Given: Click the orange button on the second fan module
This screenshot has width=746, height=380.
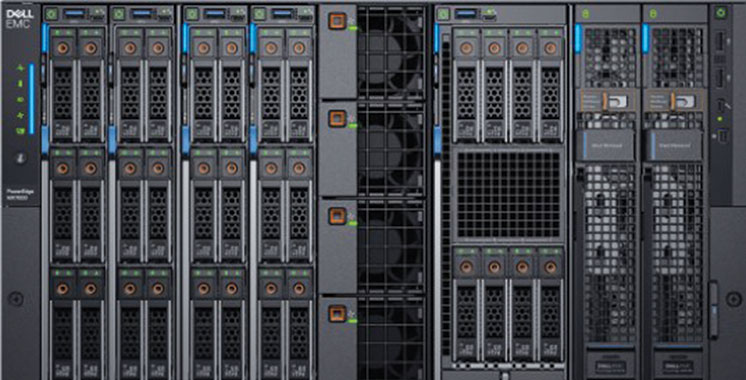Looking at the screenshot, I should (x=337, y=118).
